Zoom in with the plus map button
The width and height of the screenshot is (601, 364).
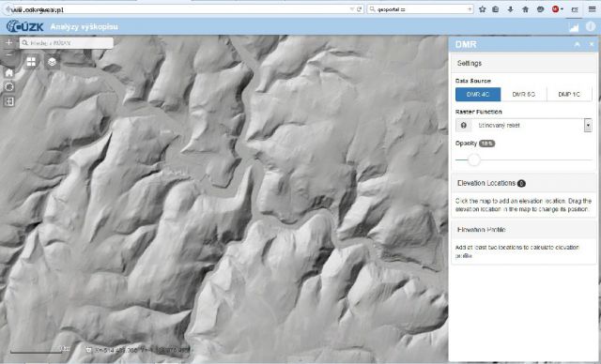coord(8,42)
